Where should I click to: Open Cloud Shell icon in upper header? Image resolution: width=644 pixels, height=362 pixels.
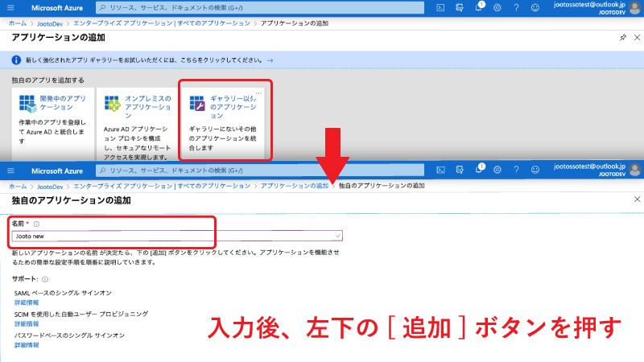[440, 8]
